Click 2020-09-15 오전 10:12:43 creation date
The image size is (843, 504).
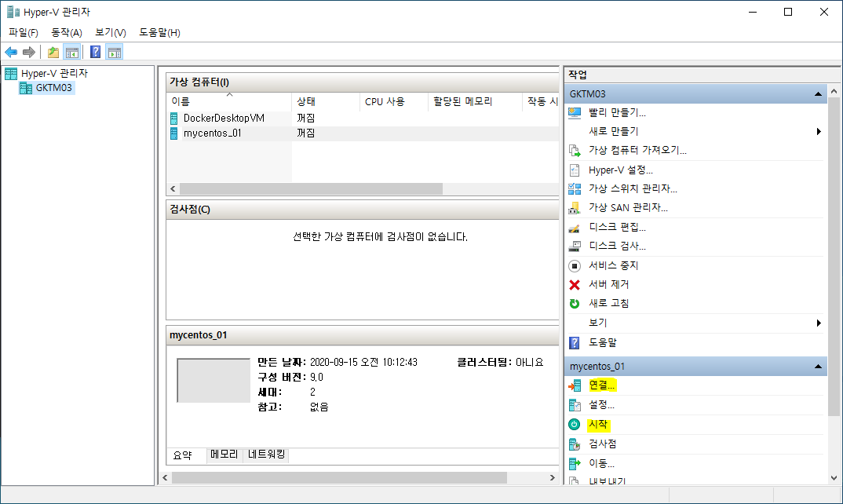363,363
